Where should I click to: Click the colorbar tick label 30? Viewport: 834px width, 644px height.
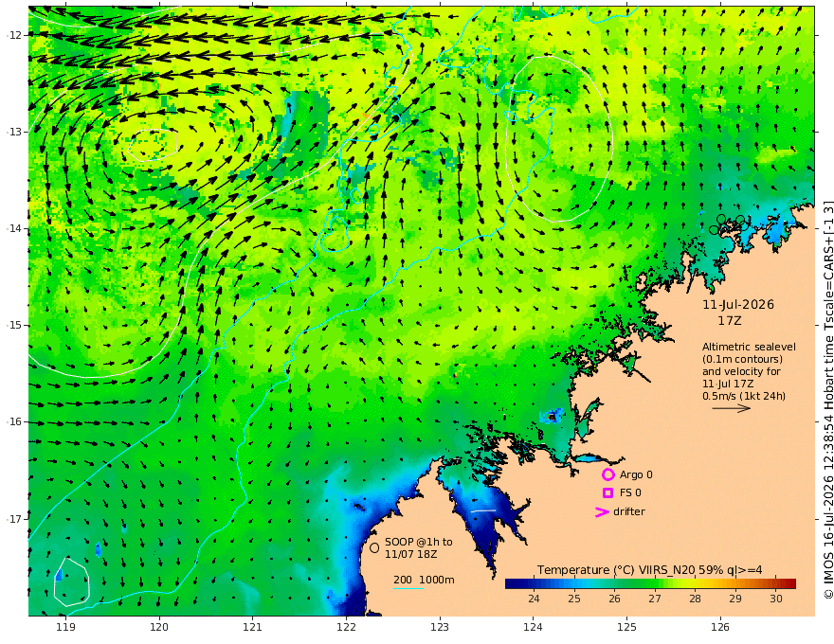click(776, 599)
